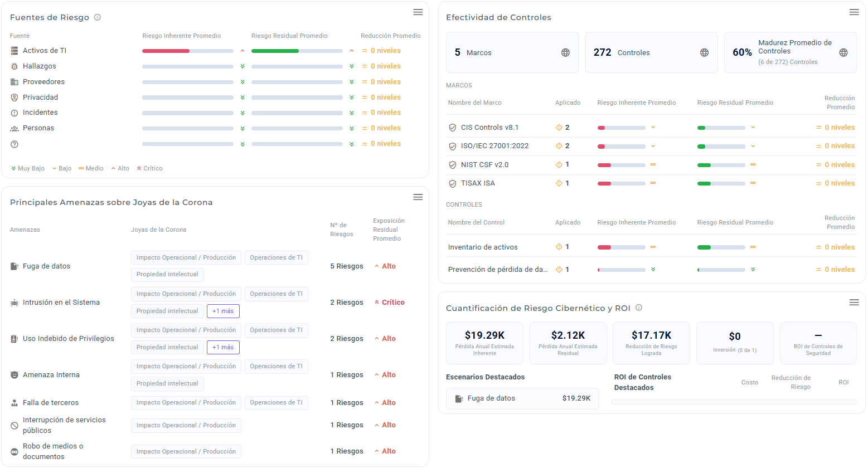Click the Operaciones de TI tag in Fuga de datos row

(x=277, y=257)
